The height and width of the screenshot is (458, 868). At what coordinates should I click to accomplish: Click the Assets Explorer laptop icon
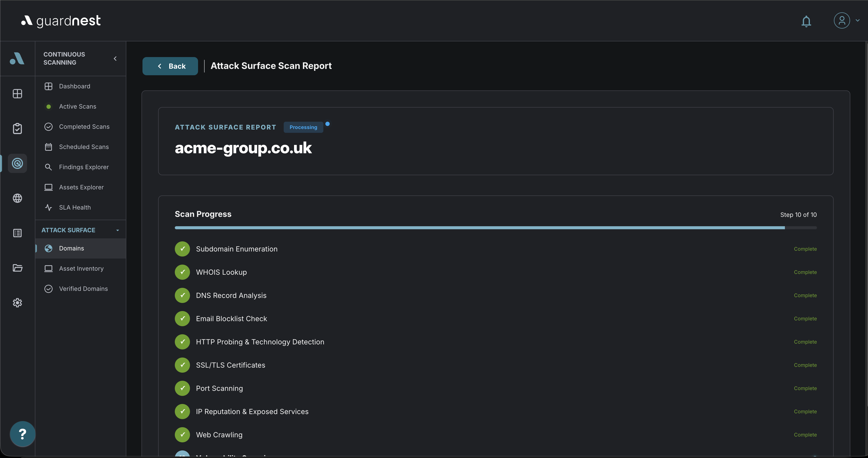click(49, 187)
